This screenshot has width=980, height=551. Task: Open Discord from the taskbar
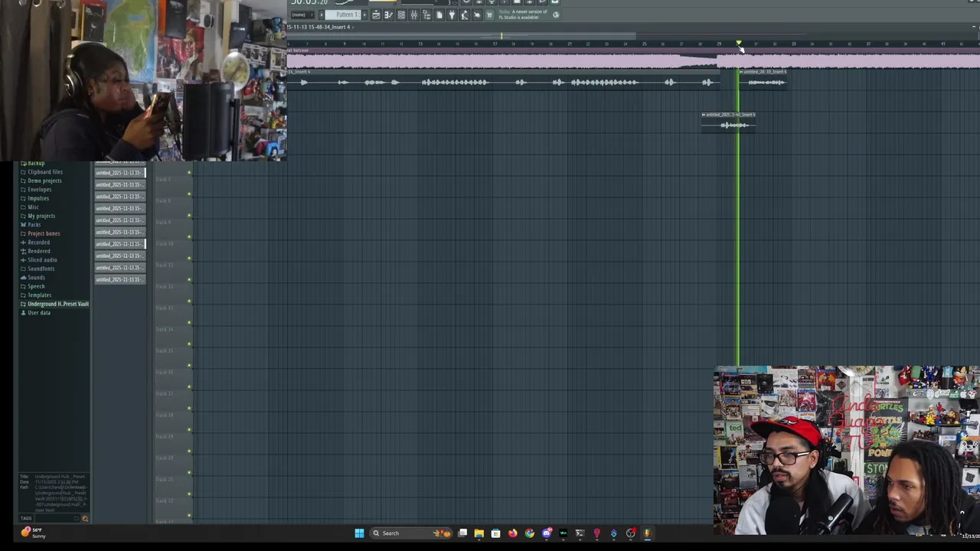coord(547,533)
